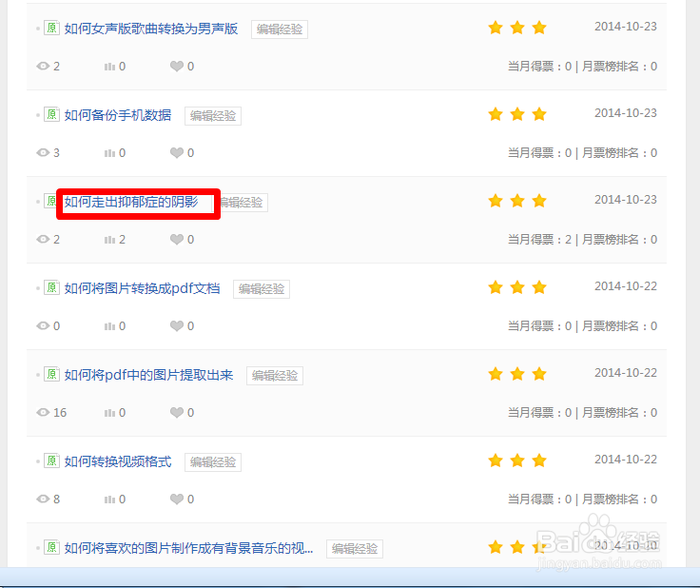Click 当月得票：2 text for 如何走出抑郁症的阴影
700x588 pixels.
coord(539,240)
